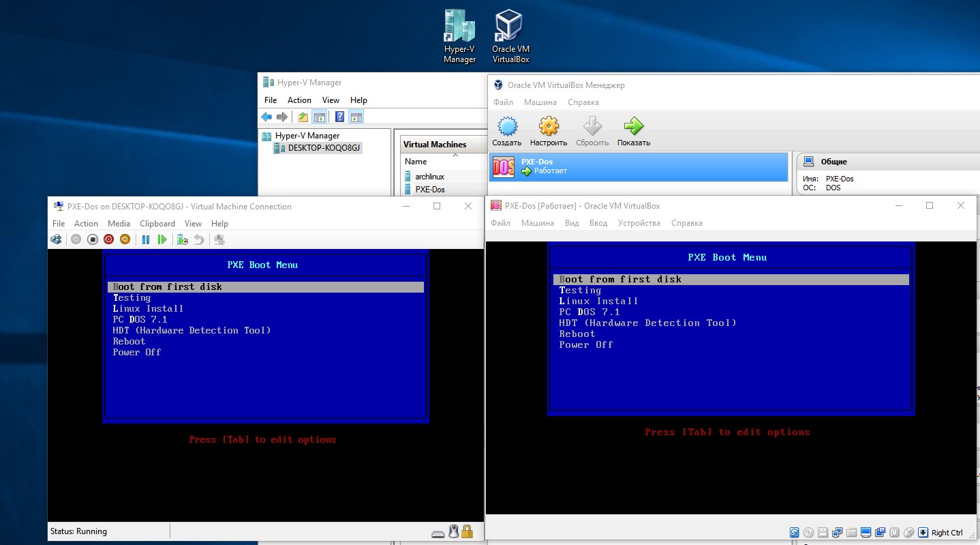Click floppy disk indicator in VirtualBox status bar
This screenshot has height=545, width=980.
(x=823, y=533)
